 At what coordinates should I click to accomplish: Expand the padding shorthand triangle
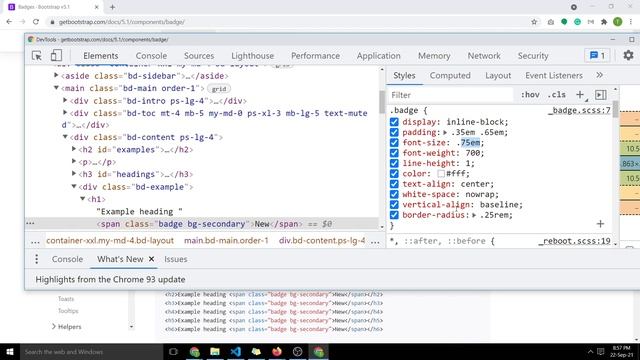coord(445,132)
